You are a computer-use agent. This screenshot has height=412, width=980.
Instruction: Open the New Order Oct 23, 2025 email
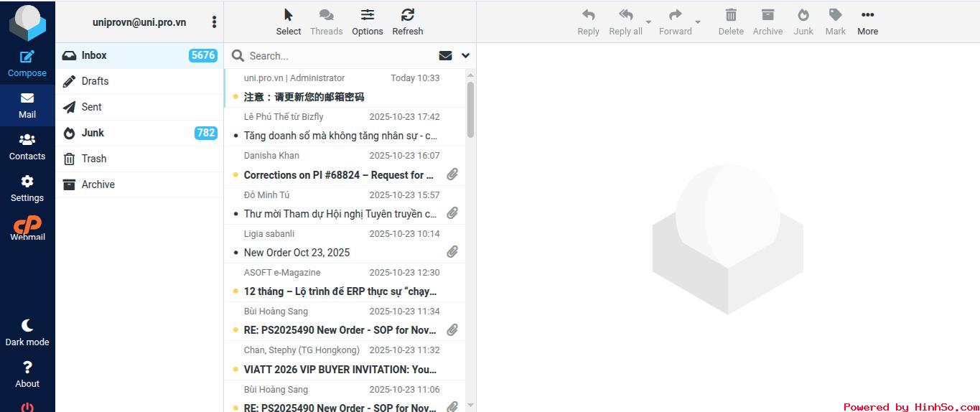(297, 252)
